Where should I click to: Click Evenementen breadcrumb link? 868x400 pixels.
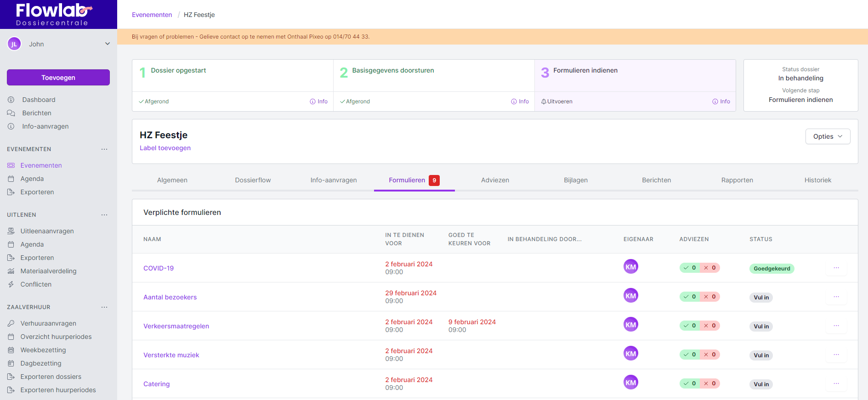coord(152,15)
